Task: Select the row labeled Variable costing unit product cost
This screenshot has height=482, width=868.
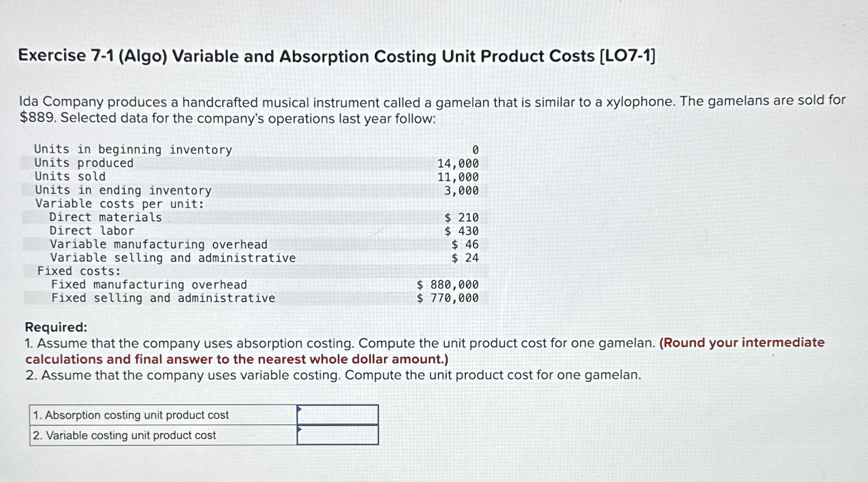Action: 124,435
